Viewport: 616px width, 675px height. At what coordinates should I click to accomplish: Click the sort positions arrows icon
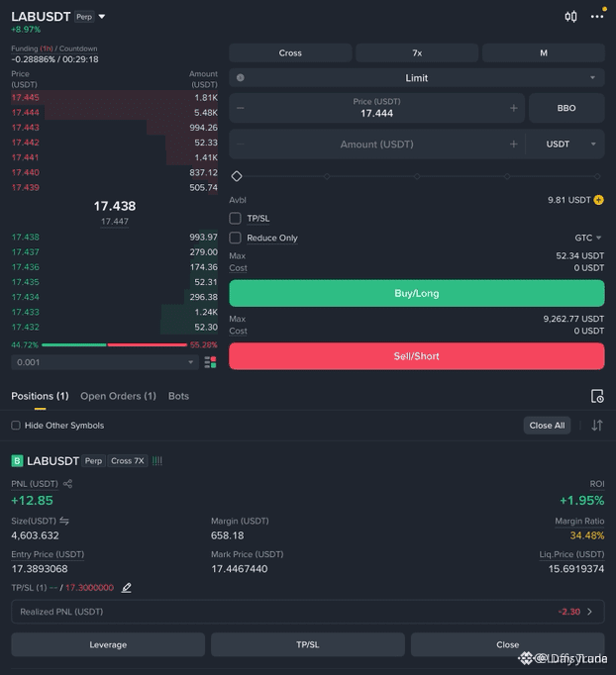click(x=597, y=426)
